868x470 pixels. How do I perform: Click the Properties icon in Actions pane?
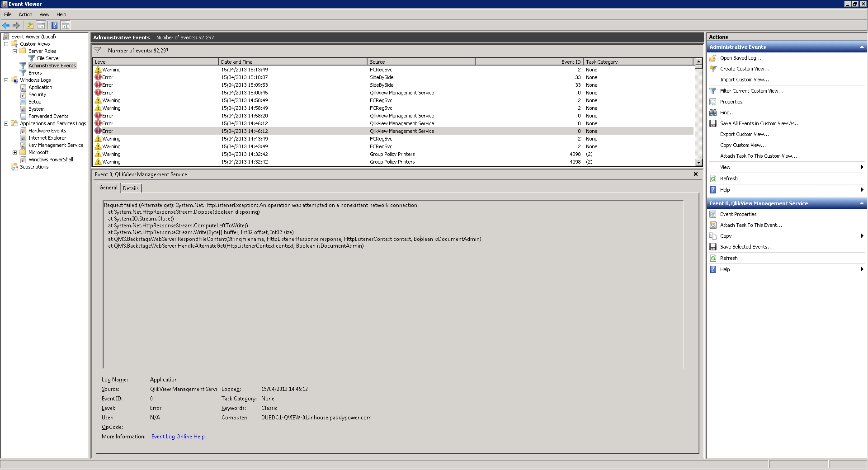coord(713,102)
